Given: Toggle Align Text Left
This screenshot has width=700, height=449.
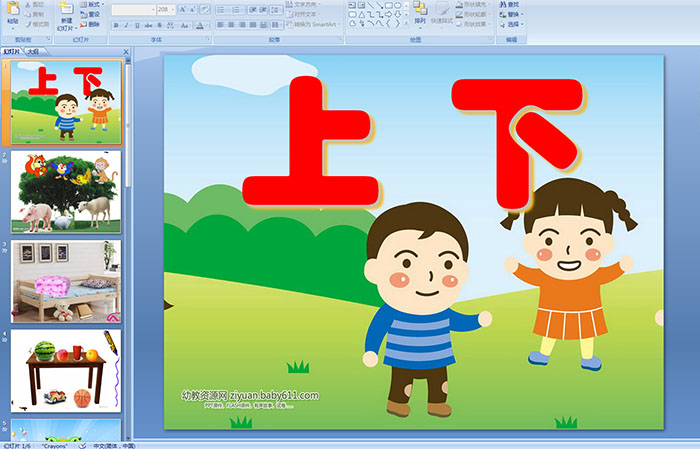Looking at the screenshot, I should click(221, 25).
